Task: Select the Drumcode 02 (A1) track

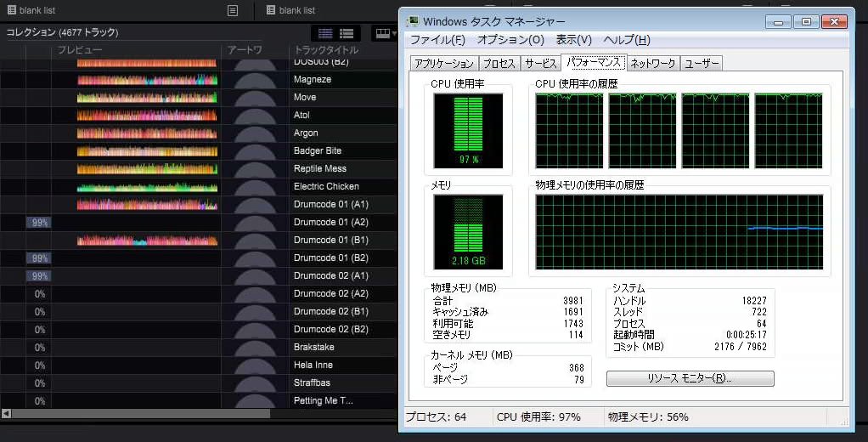Action: point(330,275)
